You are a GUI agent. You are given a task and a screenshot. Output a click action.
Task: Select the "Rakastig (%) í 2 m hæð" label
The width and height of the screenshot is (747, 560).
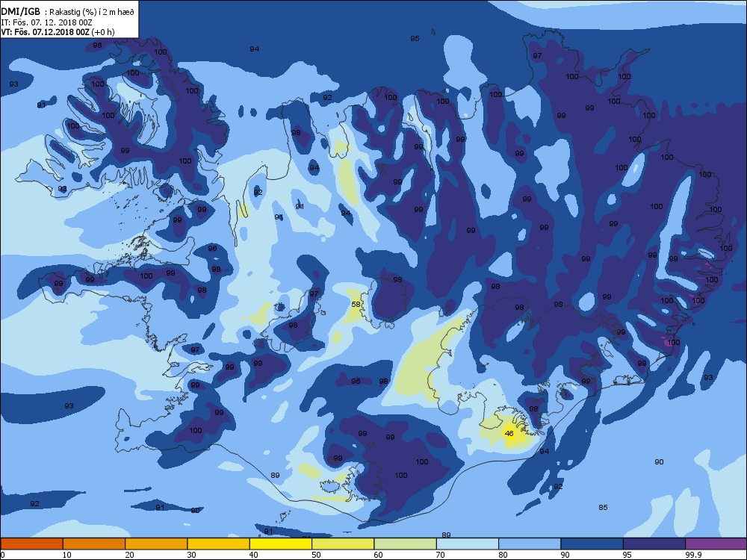click(x=91, y=12)
